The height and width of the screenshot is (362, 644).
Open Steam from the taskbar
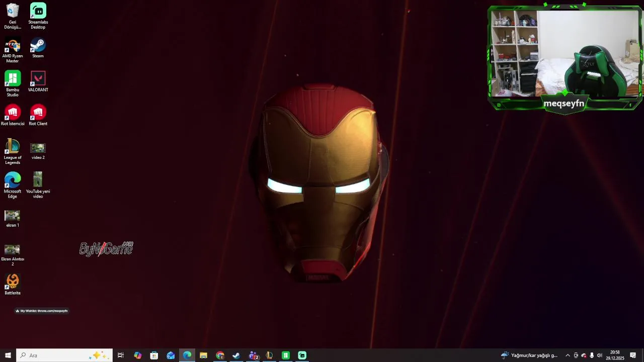(236, 355)
